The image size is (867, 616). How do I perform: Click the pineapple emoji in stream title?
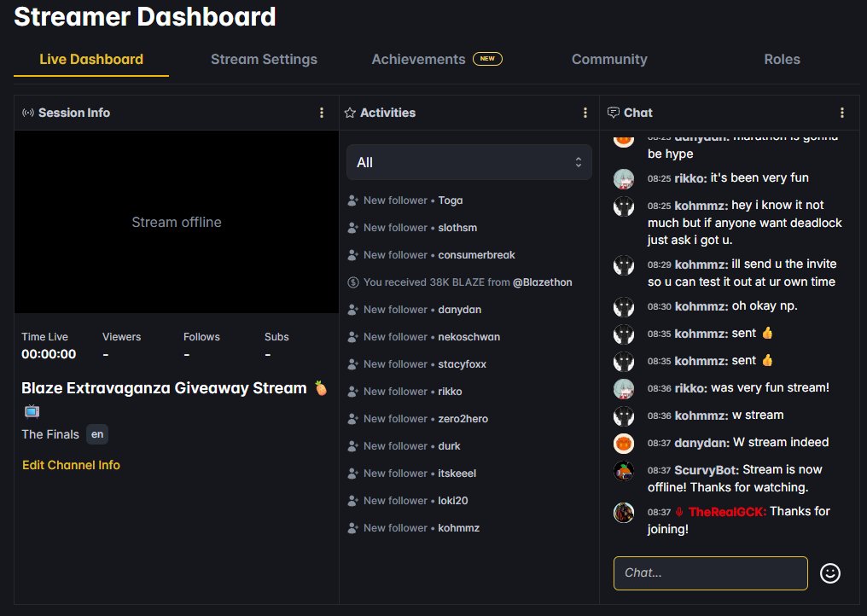point(321,387)
